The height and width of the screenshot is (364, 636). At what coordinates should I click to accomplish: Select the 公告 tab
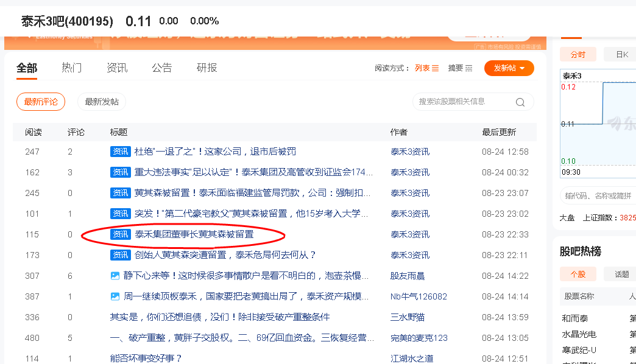(x=162, y=68)
